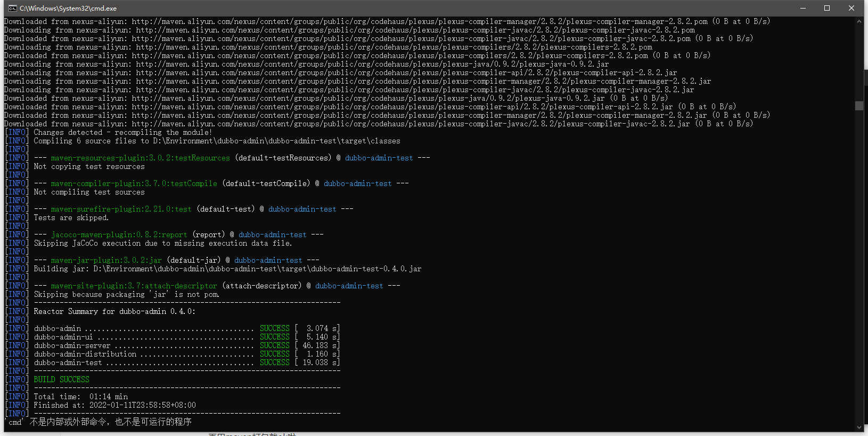This screenshot has width=868, height=436.
Task: Click the 'Finished at: 2022-01-11T23:58:58+08:00' line
Action: (x=114, y=405)
